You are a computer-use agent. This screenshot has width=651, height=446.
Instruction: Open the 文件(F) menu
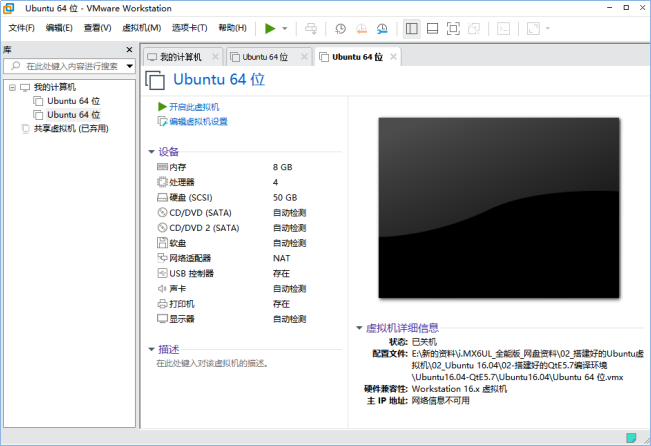(x=22, y=28)
